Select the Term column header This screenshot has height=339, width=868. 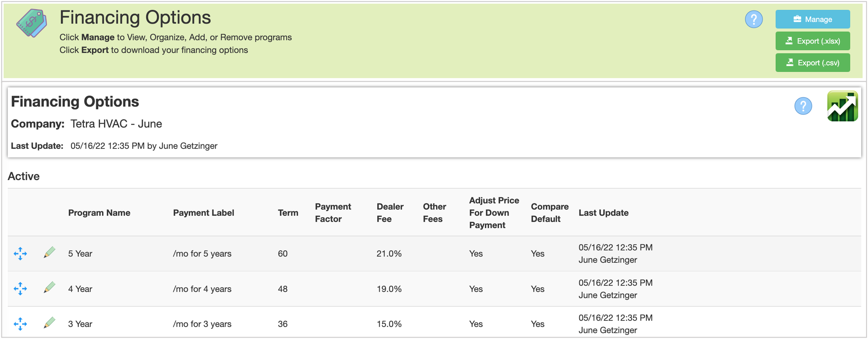(288, 213)
